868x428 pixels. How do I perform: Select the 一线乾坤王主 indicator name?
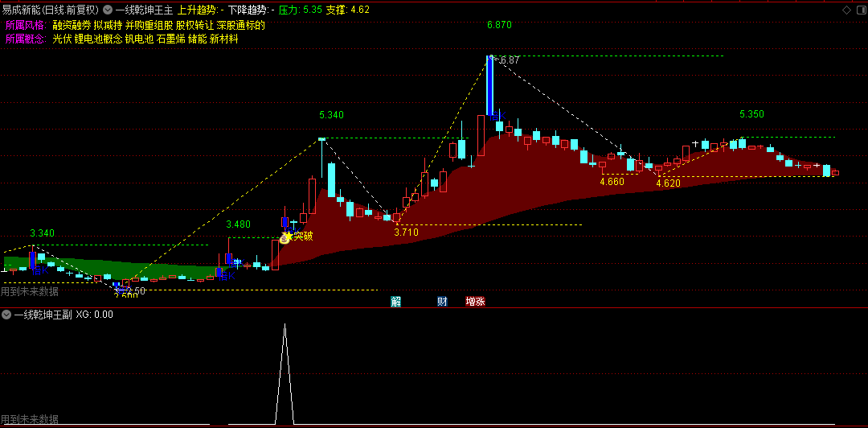[144, 10]
